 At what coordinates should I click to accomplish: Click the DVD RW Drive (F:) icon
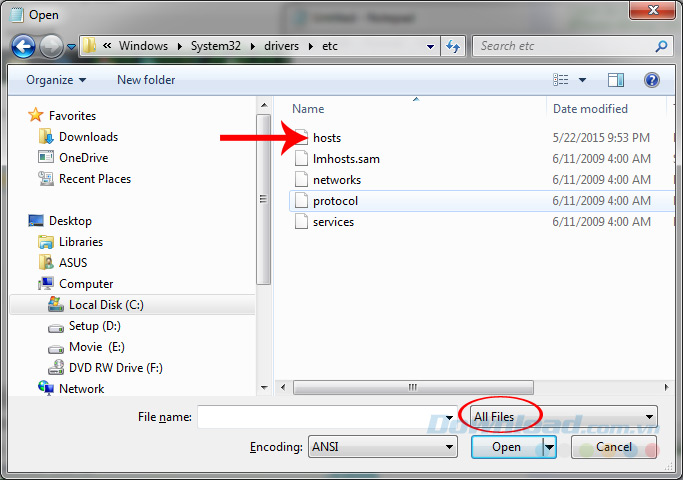[x=56, y=368]
